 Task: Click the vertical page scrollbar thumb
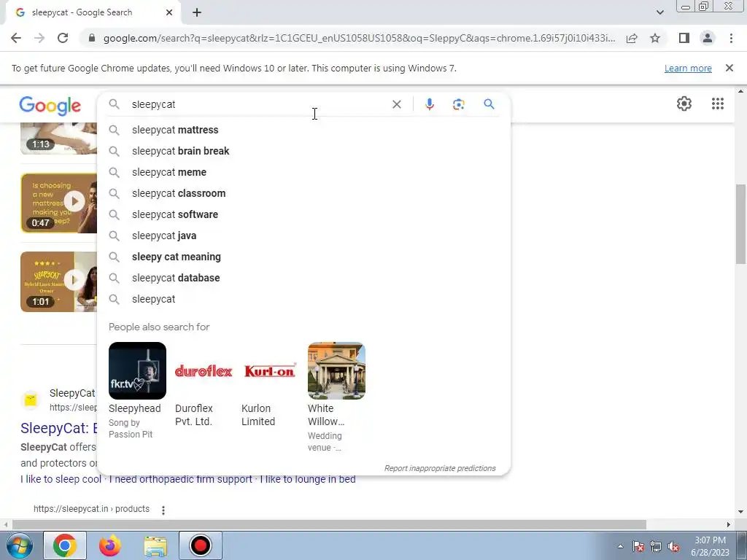point(740,224)
